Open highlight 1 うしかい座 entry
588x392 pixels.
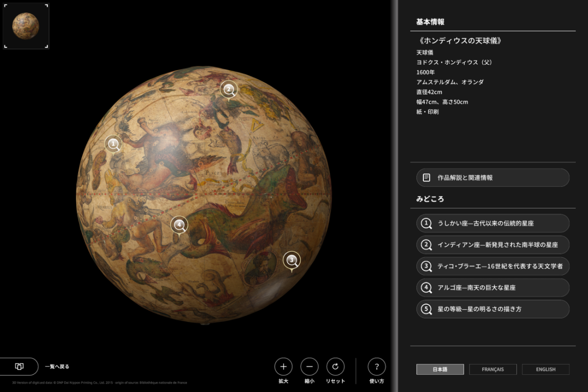[x=492, y=223]
